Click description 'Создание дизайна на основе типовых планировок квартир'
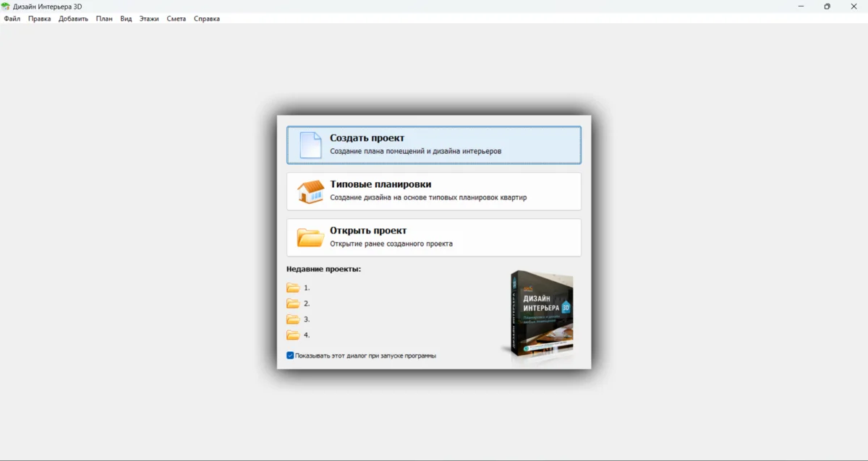This screenshot has width=868, height=461. click(x=429, y=198)
